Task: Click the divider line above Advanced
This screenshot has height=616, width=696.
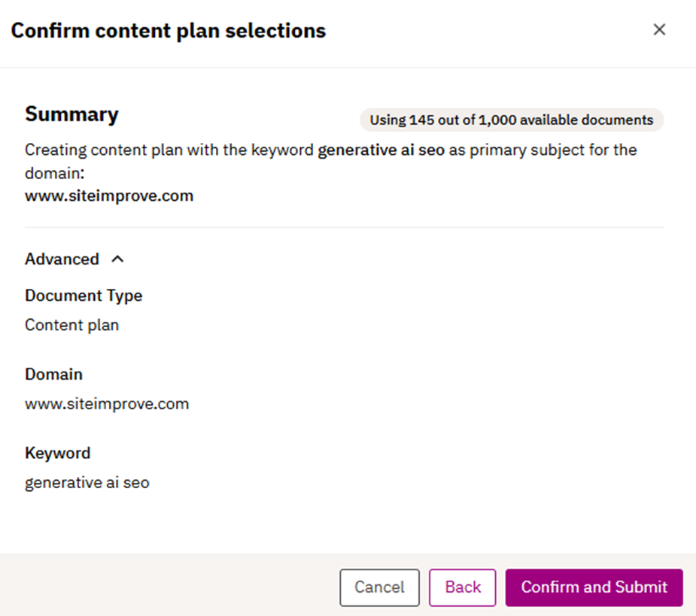Action: tap(344, 227)
